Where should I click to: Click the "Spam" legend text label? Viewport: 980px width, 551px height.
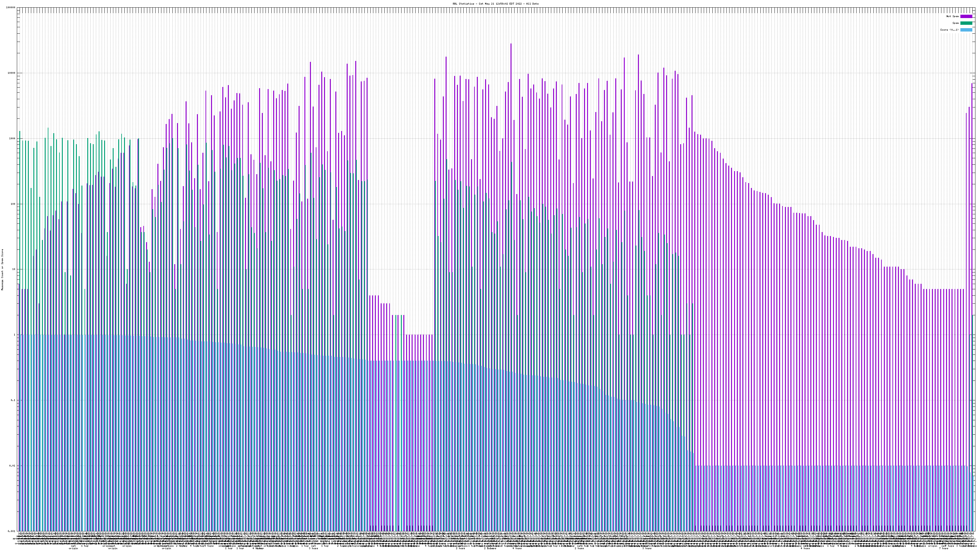[956, 23]
